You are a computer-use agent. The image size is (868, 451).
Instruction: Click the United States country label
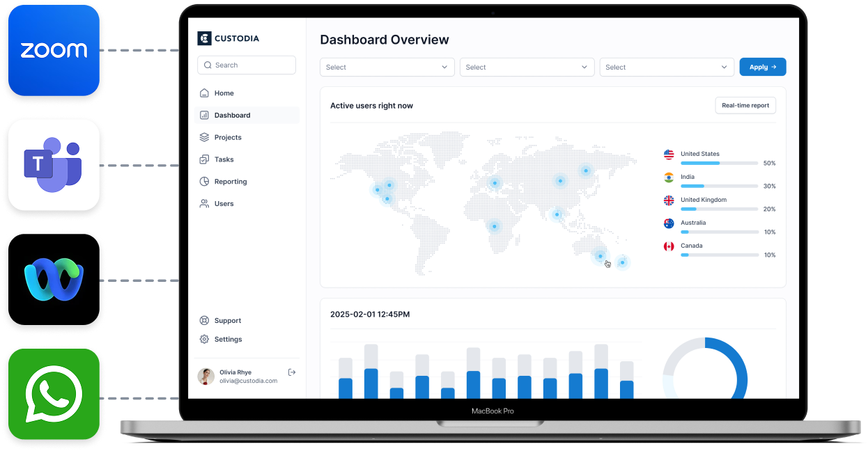[x=700, y=154]
